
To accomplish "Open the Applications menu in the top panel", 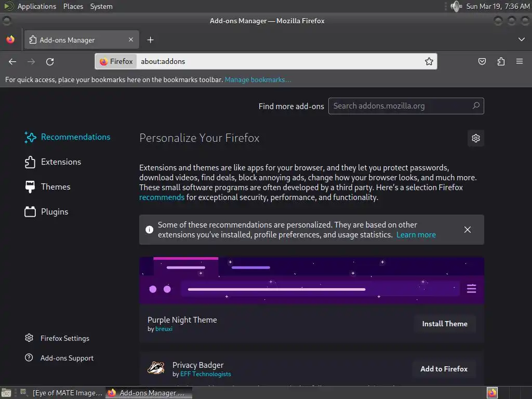I will point(37,6).
